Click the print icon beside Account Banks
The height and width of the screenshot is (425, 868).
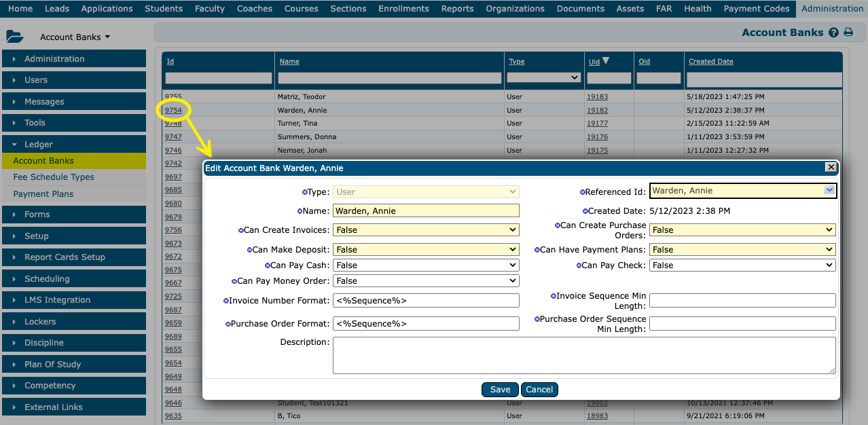pos(848,33)
